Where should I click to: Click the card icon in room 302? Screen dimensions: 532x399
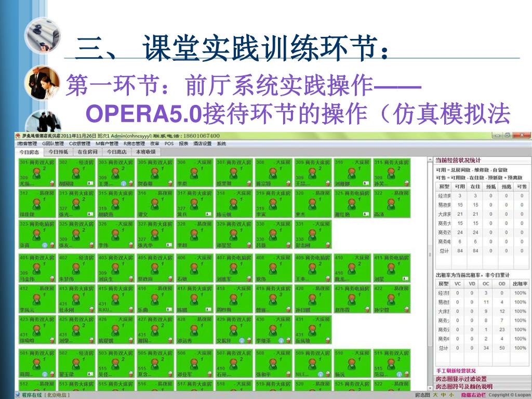(x=90, y=183)
